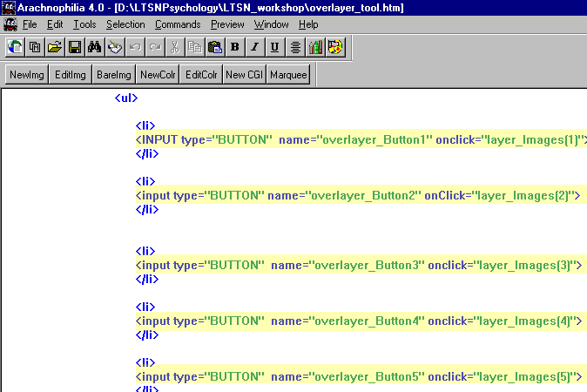Open the Preview menu

pyautogui.click(x=227, y=24)
